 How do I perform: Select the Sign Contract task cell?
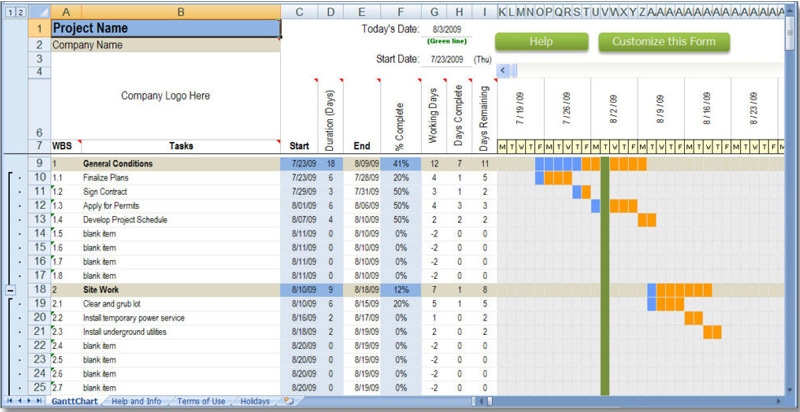181,192
